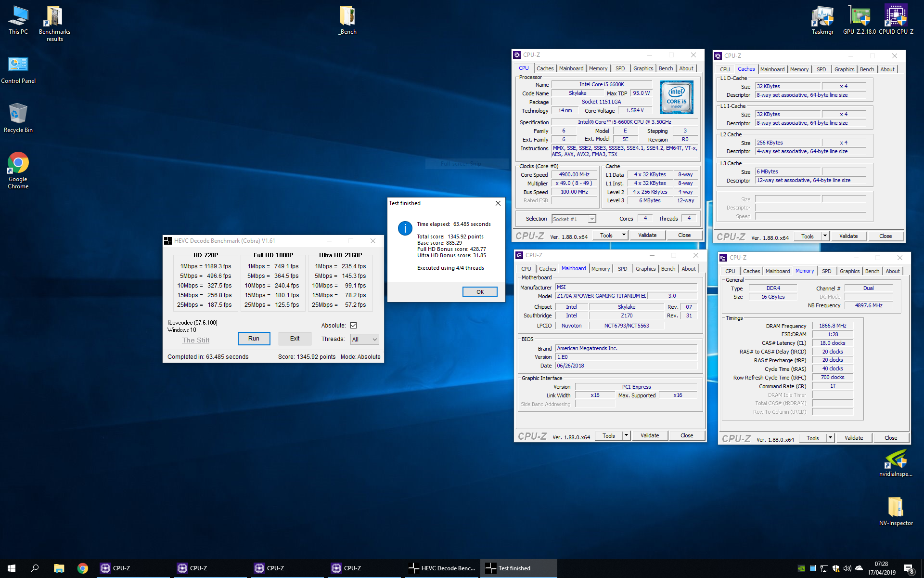
Task: Select Graphics tab in Caches window
Action: click(x=844, y=69)
